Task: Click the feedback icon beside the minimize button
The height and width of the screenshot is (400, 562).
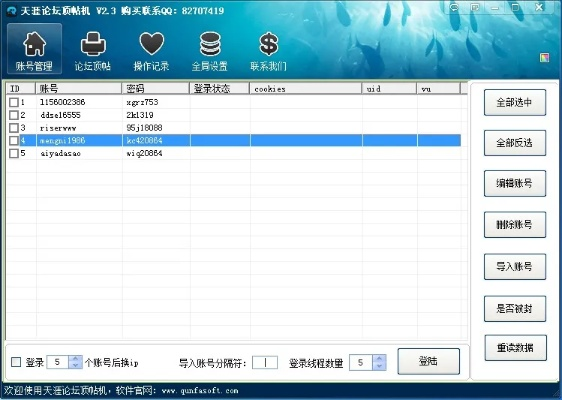Action: coord(475,7)
